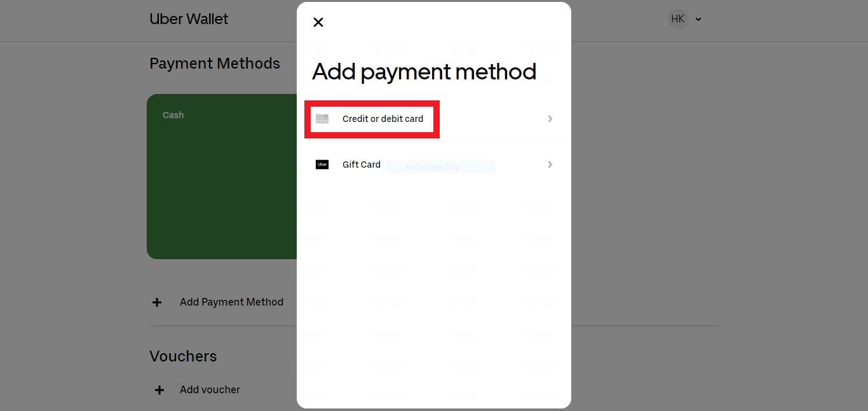Screen dimensions: 868x411
Task: Click the Uber gift card icon
Action: pyautogui.click(x=322, y=165)
